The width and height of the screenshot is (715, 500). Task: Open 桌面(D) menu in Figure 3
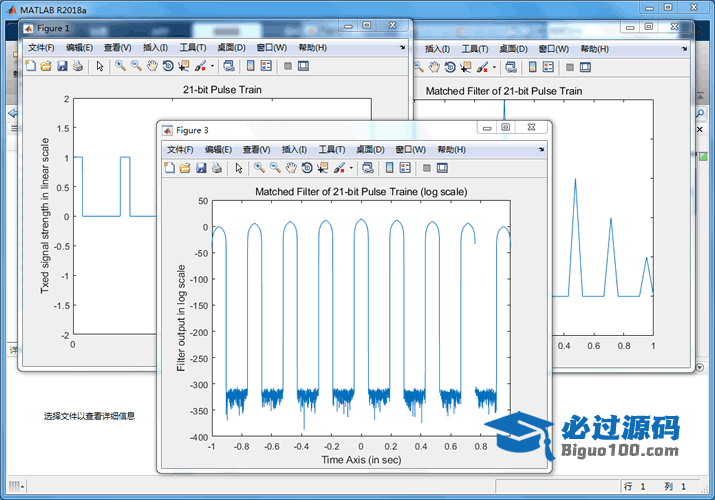[370, 149]
